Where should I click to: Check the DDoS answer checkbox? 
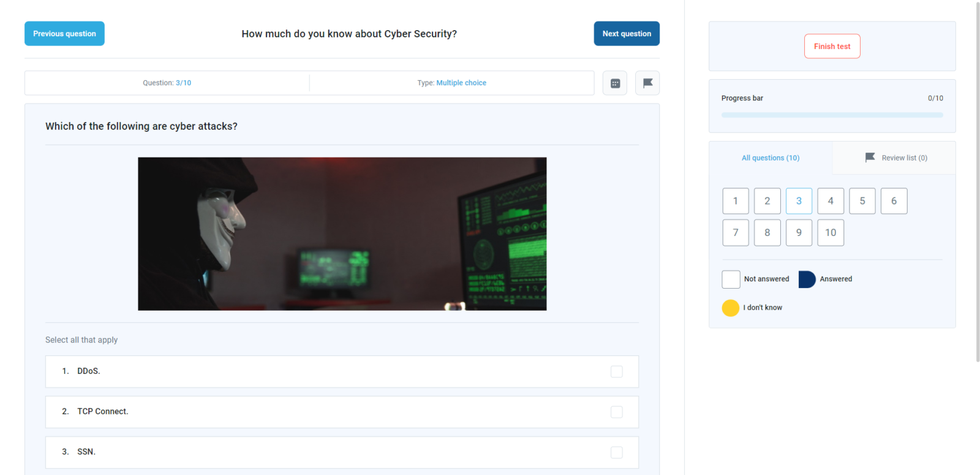pos(616,371)
